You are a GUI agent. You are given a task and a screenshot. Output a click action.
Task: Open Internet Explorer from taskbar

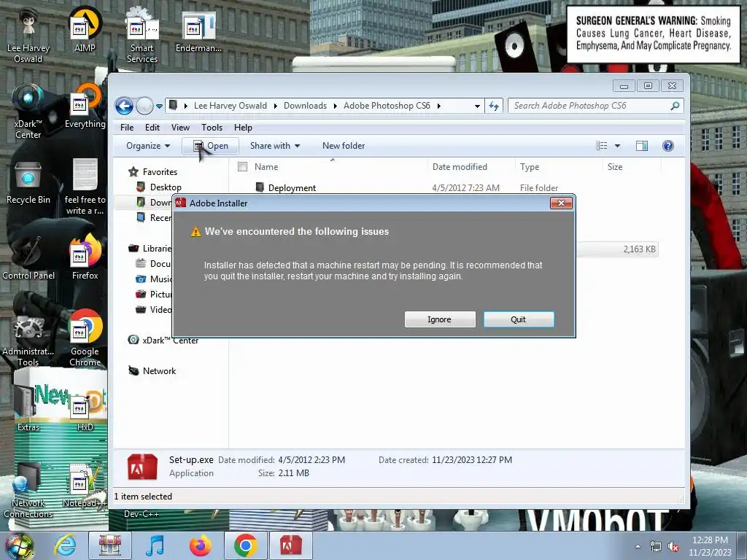click(65, 545)
